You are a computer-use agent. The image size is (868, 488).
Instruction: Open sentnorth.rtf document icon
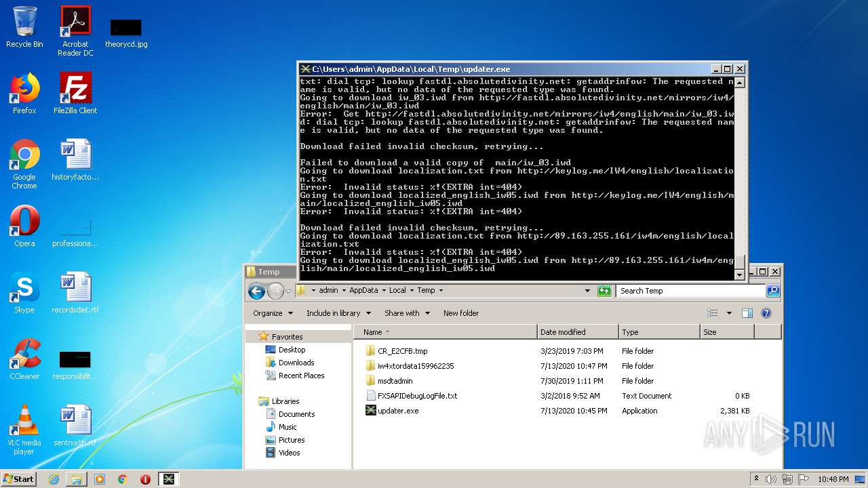pos(75,426)
